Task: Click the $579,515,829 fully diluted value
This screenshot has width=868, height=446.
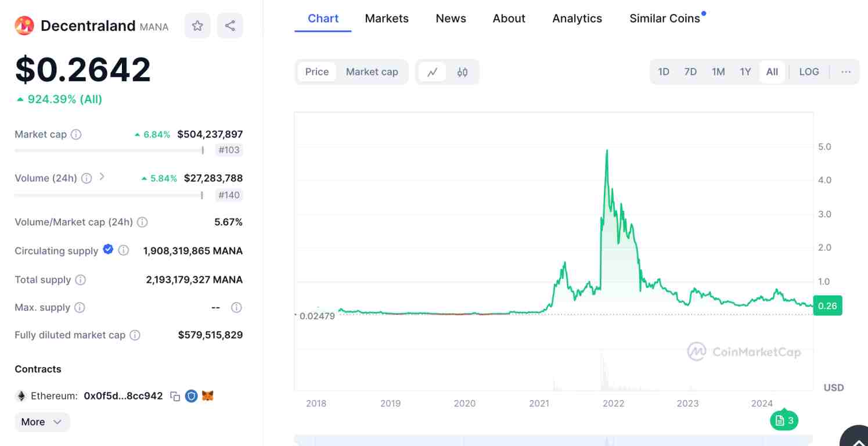Action: pos(210,334)
